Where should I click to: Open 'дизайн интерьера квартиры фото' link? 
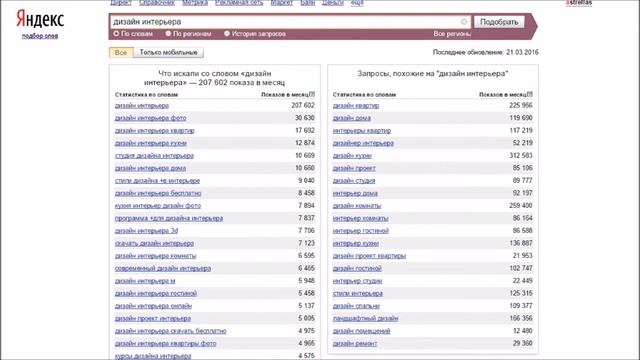165,344
